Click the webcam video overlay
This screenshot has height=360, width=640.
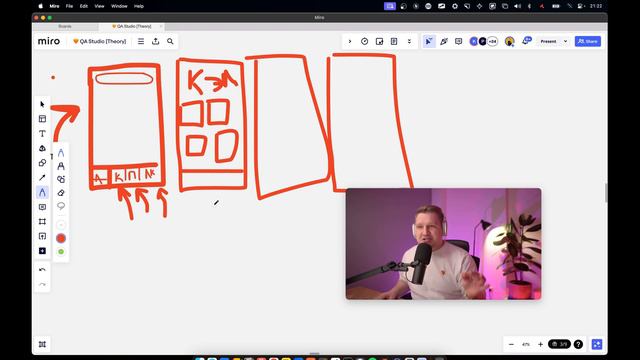[444, 244]
